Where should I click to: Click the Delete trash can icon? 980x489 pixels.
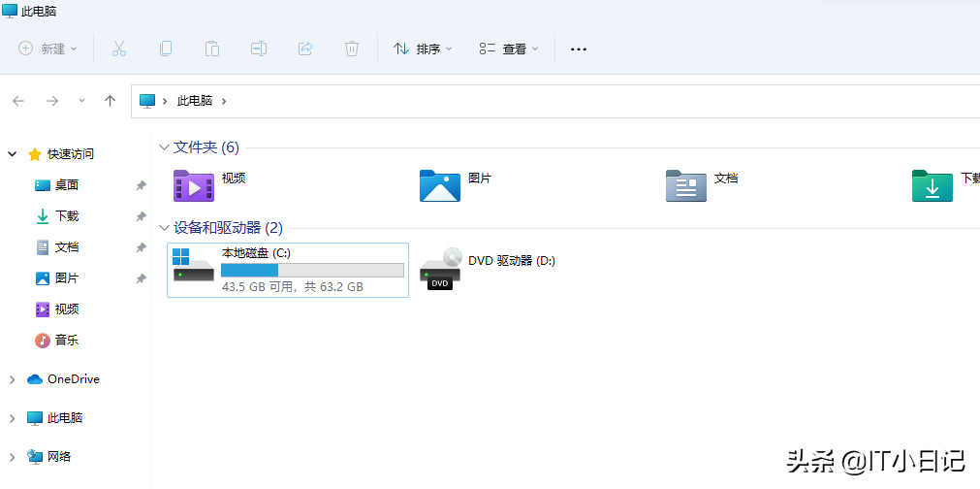[352, 49]
